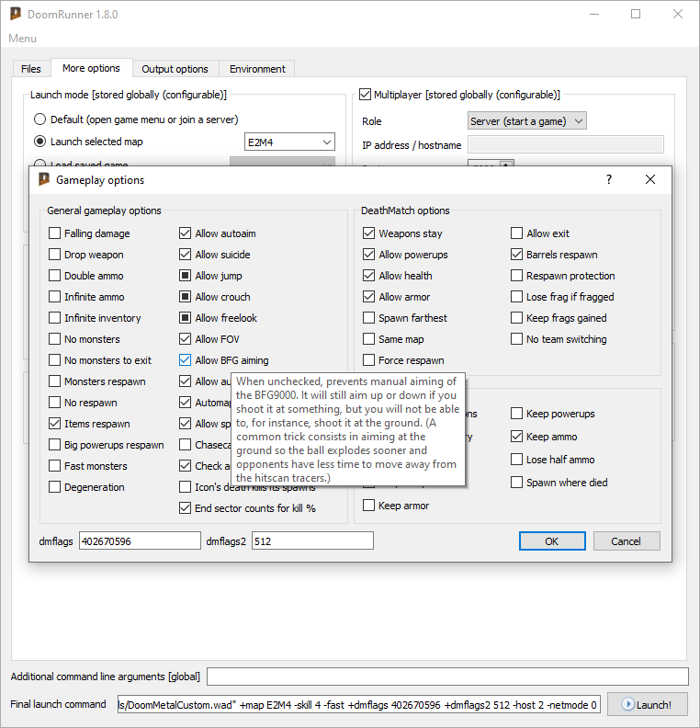The width and height of the screenshot is (700, 728).
Task: Open the E2M4 map dropdown
Action: [x=289, y=142]
